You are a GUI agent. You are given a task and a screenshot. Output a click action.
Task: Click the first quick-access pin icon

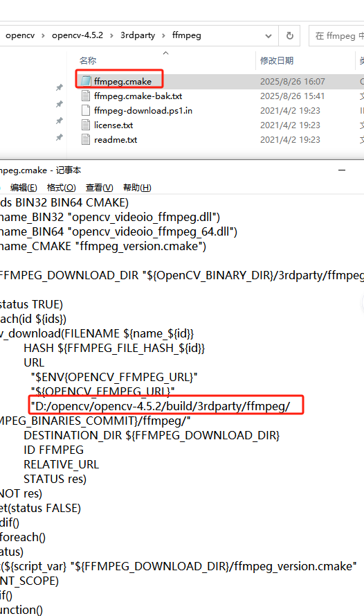pyautogui.click(x=60, y=87)
